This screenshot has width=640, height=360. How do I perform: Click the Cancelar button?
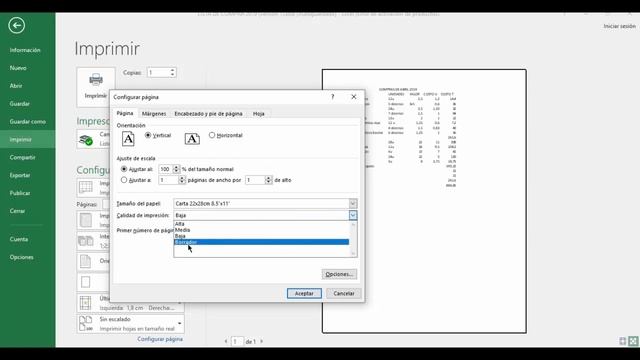click(x=344, y=293)
